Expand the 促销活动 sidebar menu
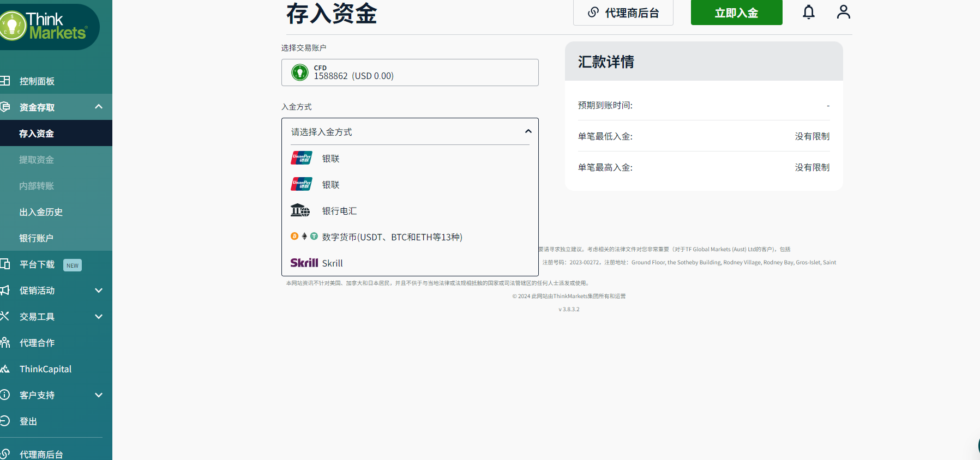This screenshot has height=460, width=980. click(99, 290)
